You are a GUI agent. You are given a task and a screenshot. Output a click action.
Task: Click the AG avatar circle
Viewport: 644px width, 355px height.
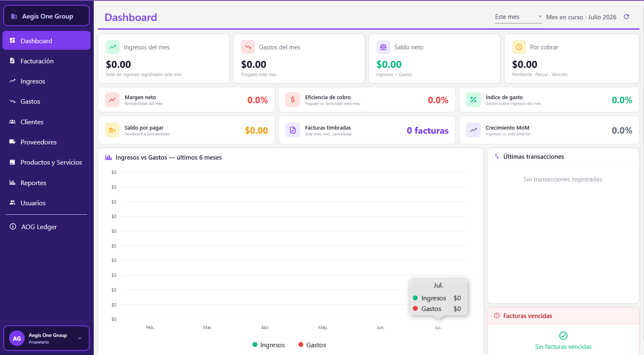17,339
